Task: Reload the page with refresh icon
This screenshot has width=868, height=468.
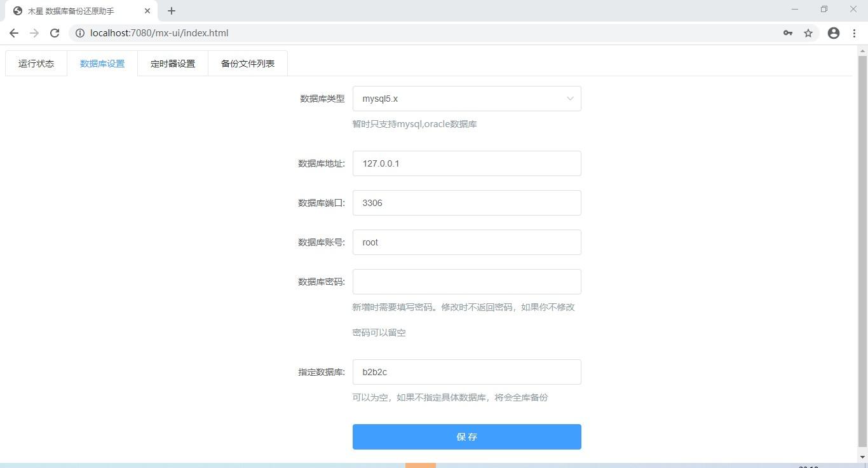Action: click(55, 33)
